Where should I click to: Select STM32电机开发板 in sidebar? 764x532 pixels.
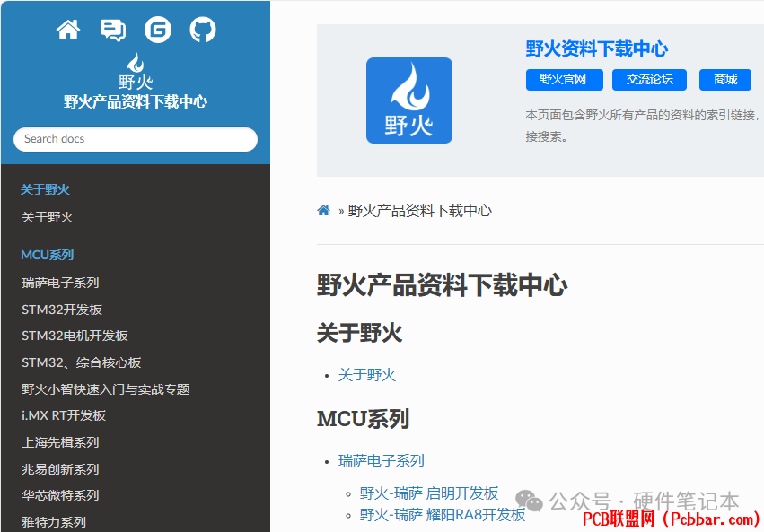(75, 336)
